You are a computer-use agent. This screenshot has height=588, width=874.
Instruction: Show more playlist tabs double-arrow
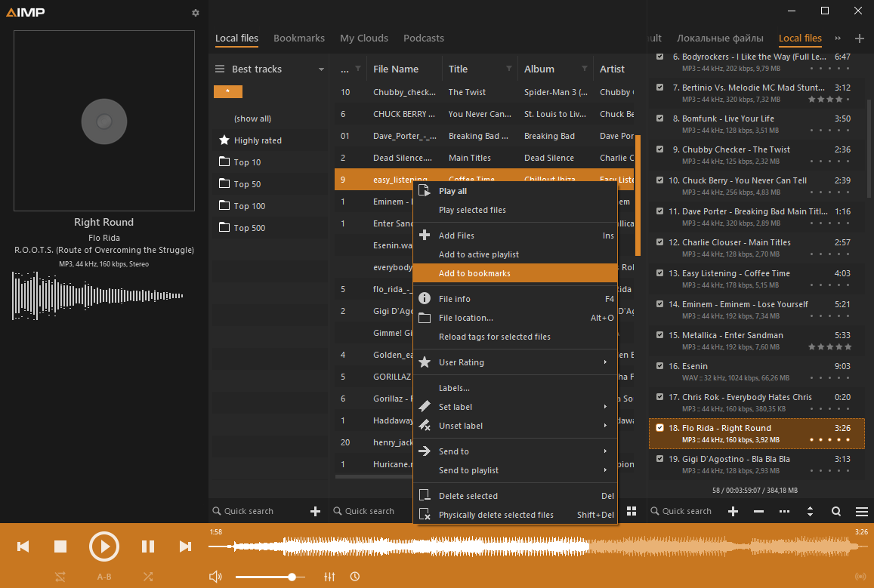coord(838,38)
